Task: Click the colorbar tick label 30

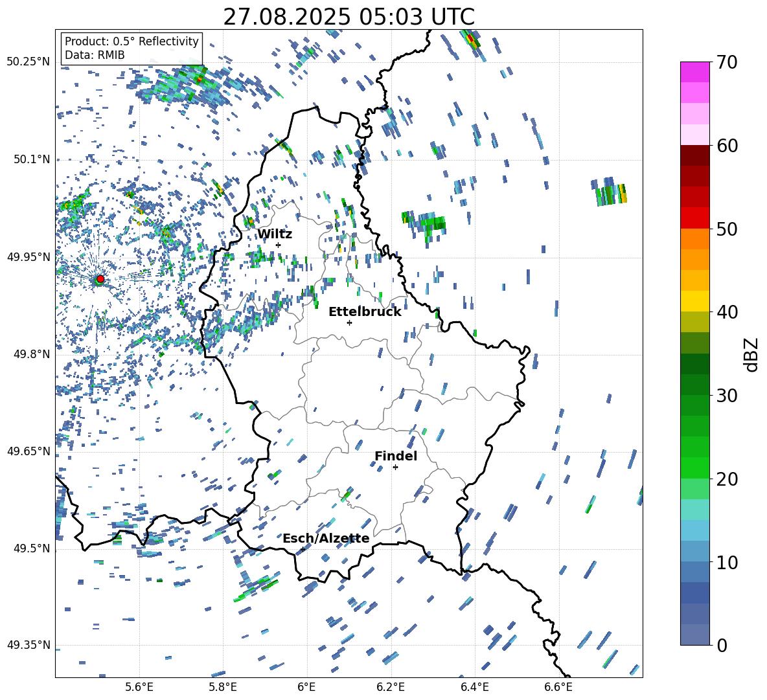Action: (727, 396)
